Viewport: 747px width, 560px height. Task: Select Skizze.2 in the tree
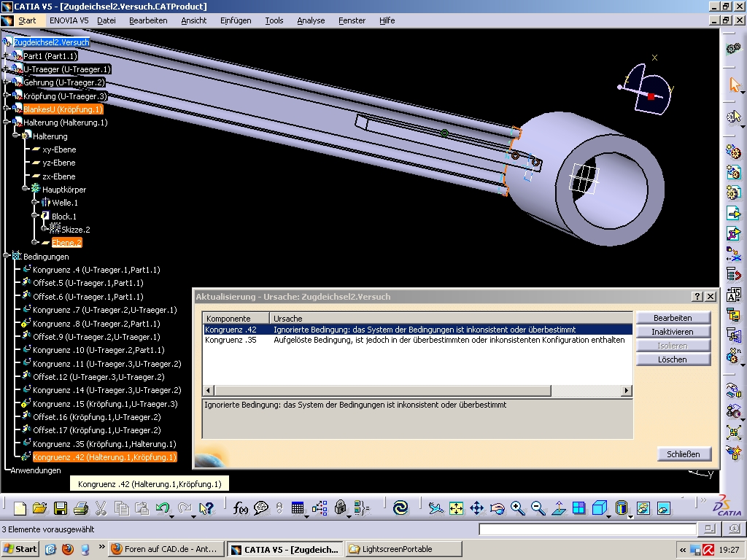(x=75, y=230)
